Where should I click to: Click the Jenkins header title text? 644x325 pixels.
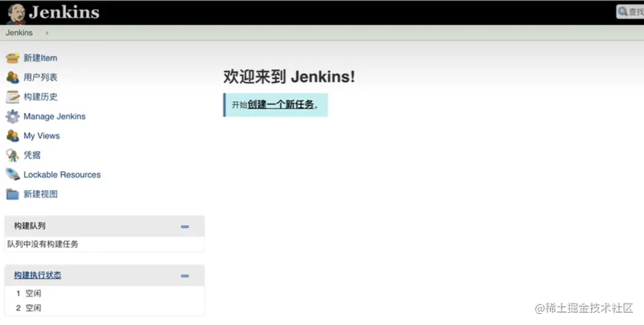click(x=64, y=12)
